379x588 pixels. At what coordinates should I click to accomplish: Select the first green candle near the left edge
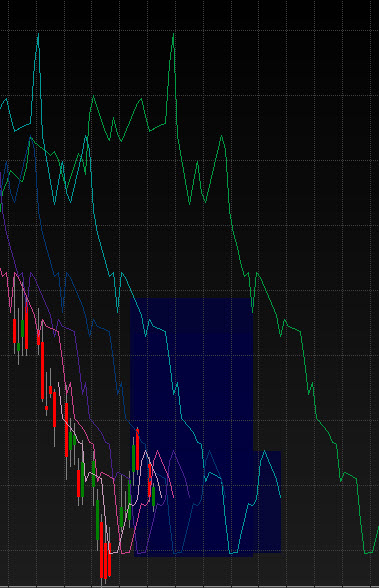18,346
